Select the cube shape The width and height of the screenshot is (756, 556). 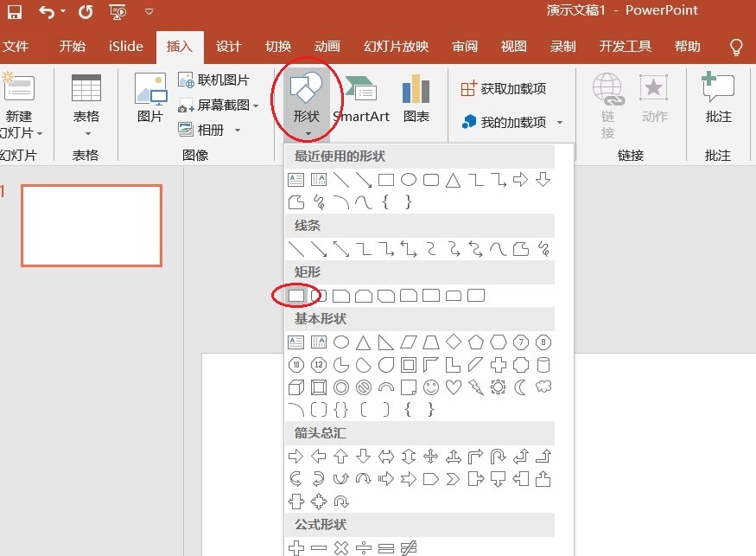tap(296, 387)
